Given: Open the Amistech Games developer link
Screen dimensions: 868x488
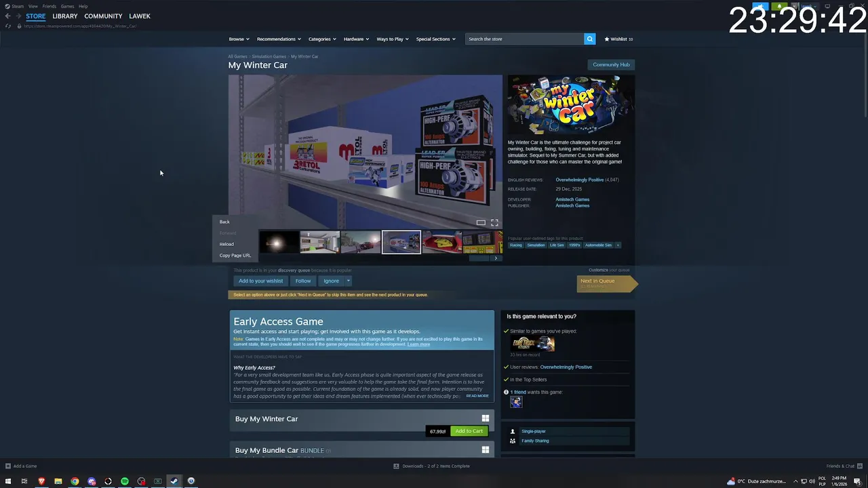Looking at the screenshot, I should click(x=572, y=199).
